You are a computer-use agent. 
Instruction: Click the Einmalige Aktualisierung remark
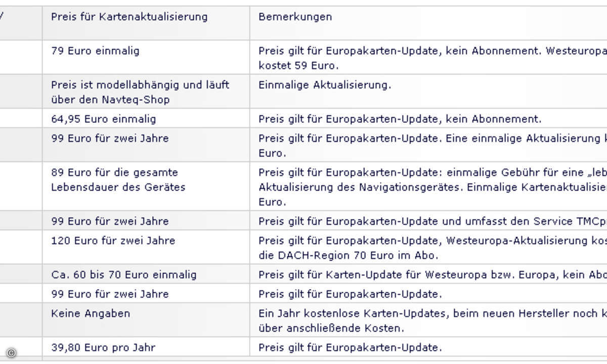tap(428, 92)
